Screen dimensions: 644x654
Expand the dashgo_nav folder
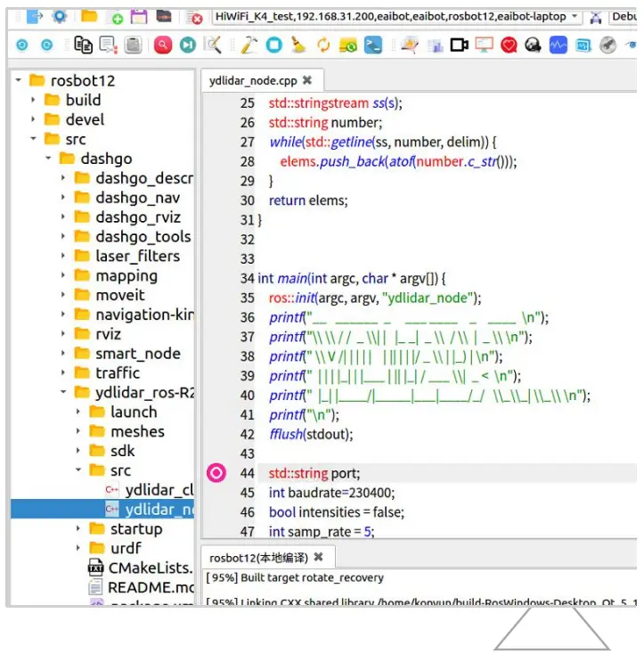coord(63,198)
